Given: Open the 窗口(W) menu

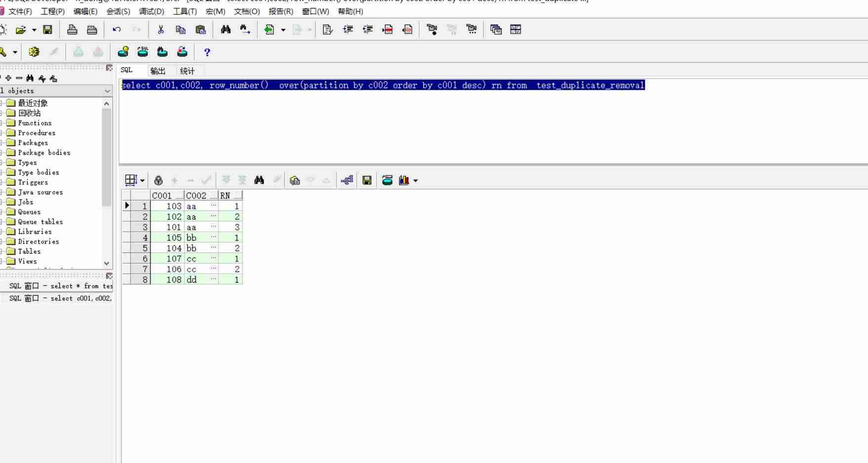Looking at the screenshot, I should 315,11.
